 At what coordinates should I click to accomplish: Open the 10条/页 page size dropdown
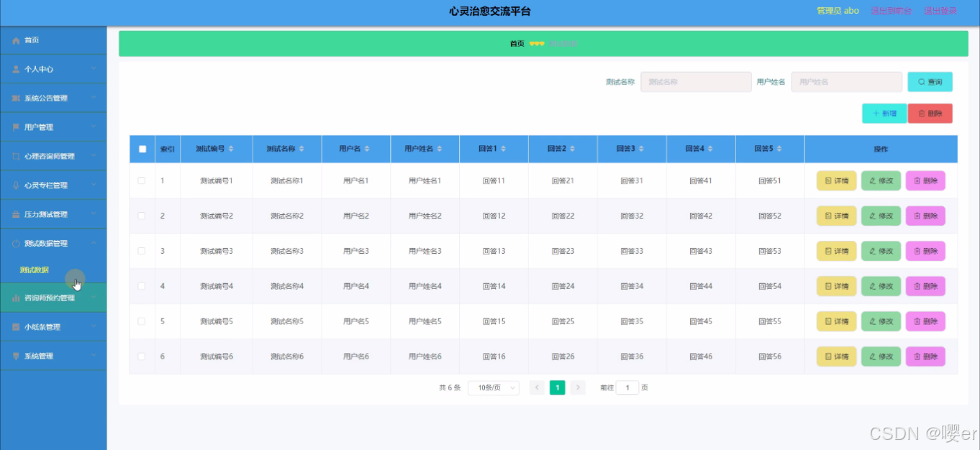pyautogui.click(x=493, y=387)
